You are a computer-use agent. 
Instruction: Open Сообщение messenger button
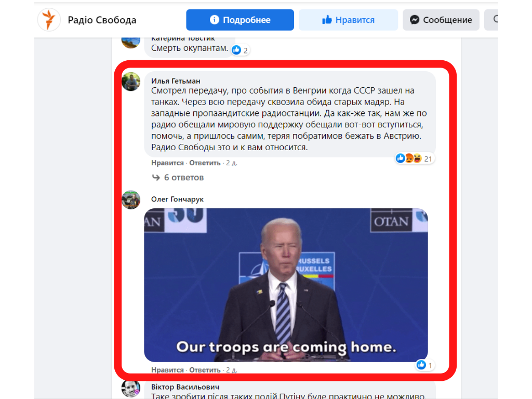point(441,20)
